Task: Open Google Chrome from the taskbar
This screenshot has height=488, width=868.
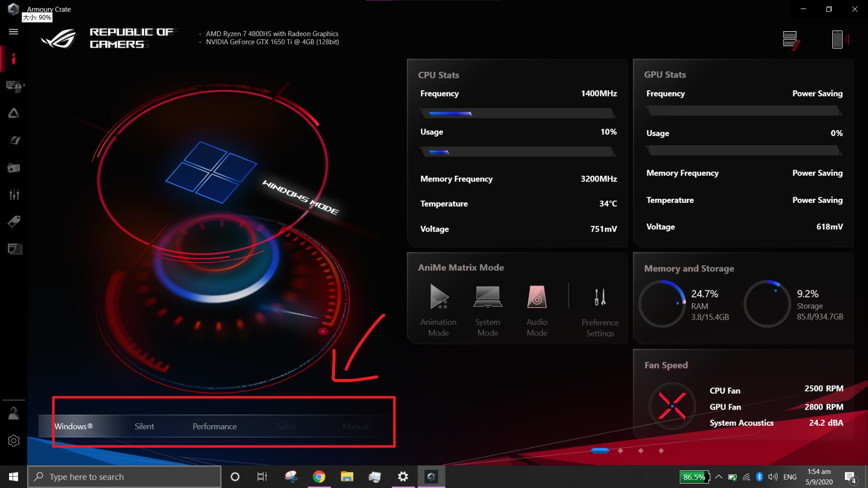Action: (x=319, y=476)
